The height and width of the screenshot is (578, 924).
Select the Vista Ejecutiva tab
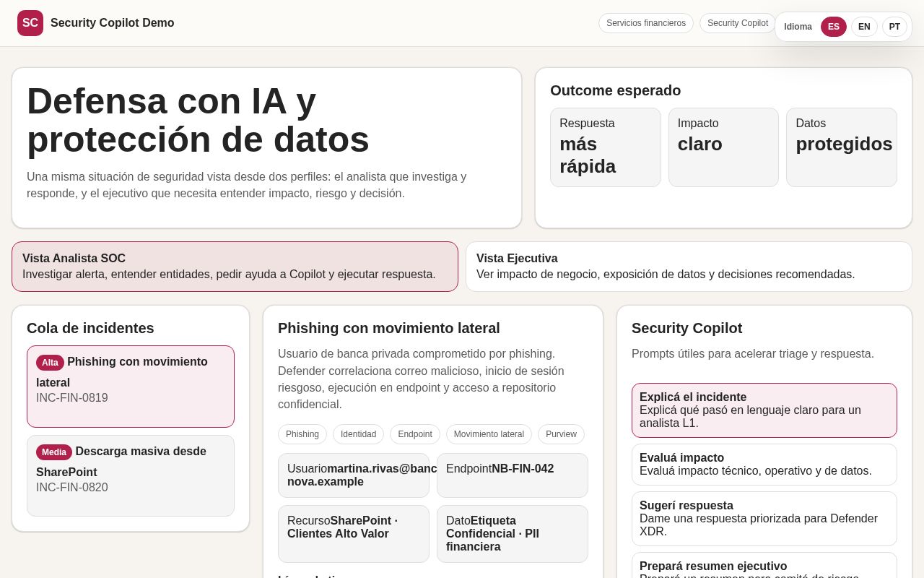[x=689, y=267]
